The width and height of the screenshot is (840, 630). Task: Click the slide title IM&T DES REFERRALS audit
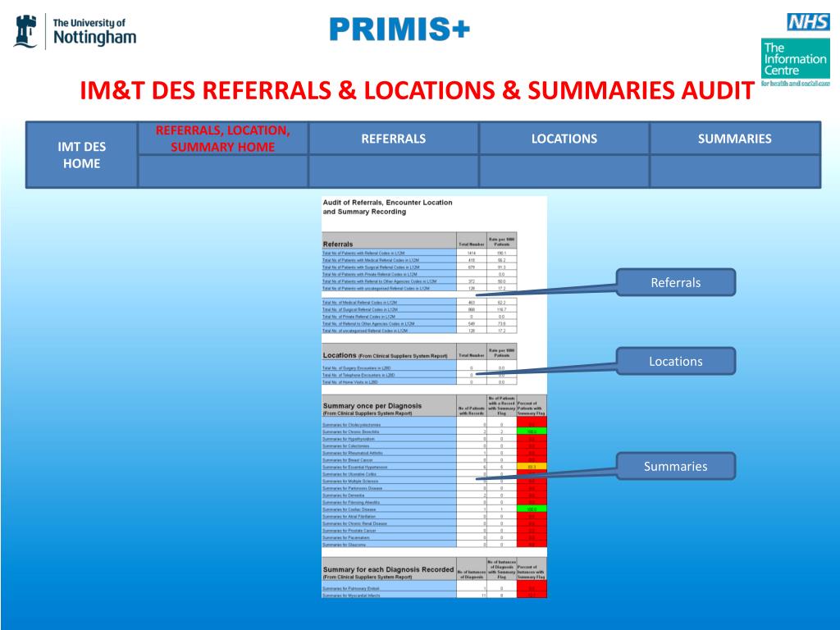point(418,90)
